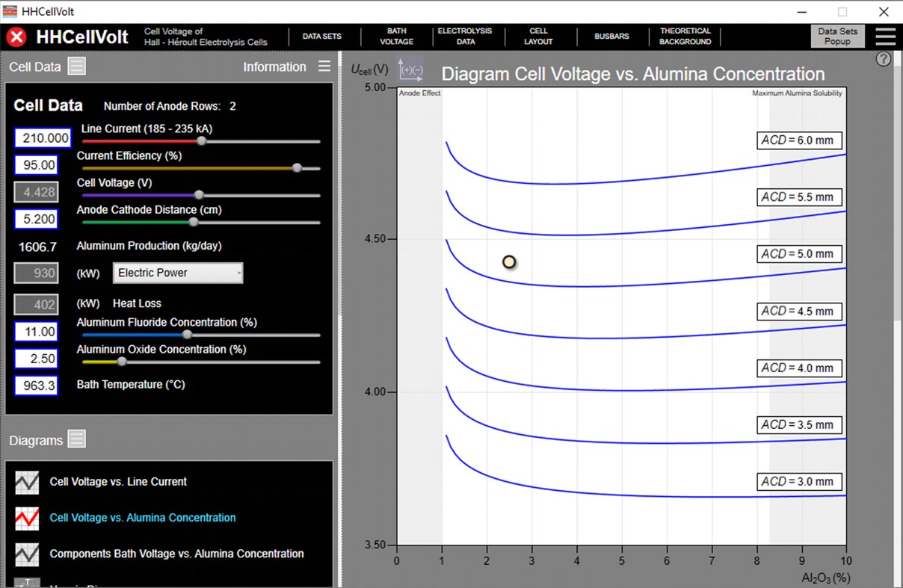903x588 pixels.
Task: Open the hamburger menu at top right
Action: click(x=885, y=36)
